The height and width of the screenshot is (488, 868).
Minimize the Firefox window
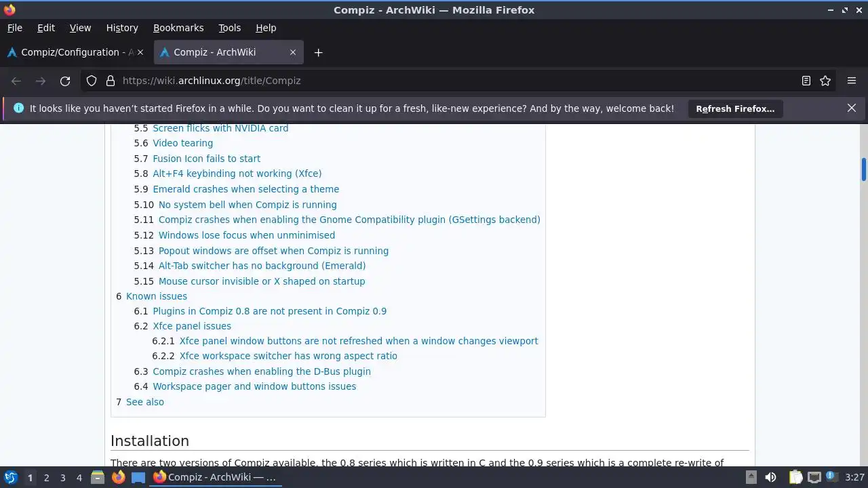coord(831,10)
